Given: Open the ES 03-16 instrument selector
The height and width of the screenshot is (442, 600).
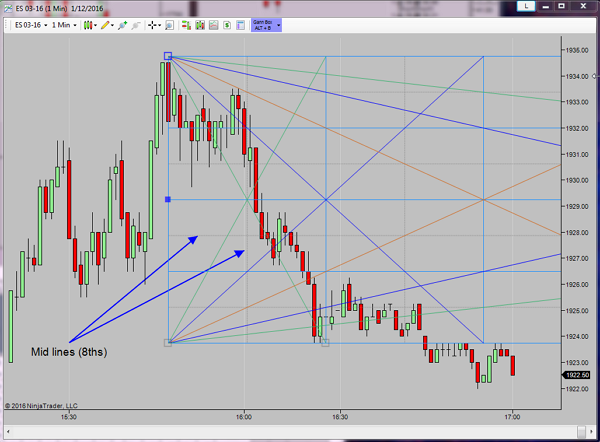Looking at the screenshot, I should tap(31, 25).
